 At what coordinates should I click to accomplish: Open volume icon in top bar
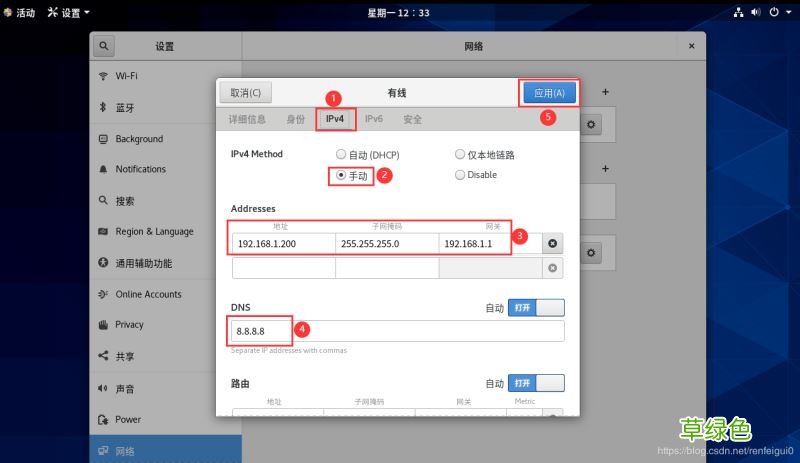756,12
